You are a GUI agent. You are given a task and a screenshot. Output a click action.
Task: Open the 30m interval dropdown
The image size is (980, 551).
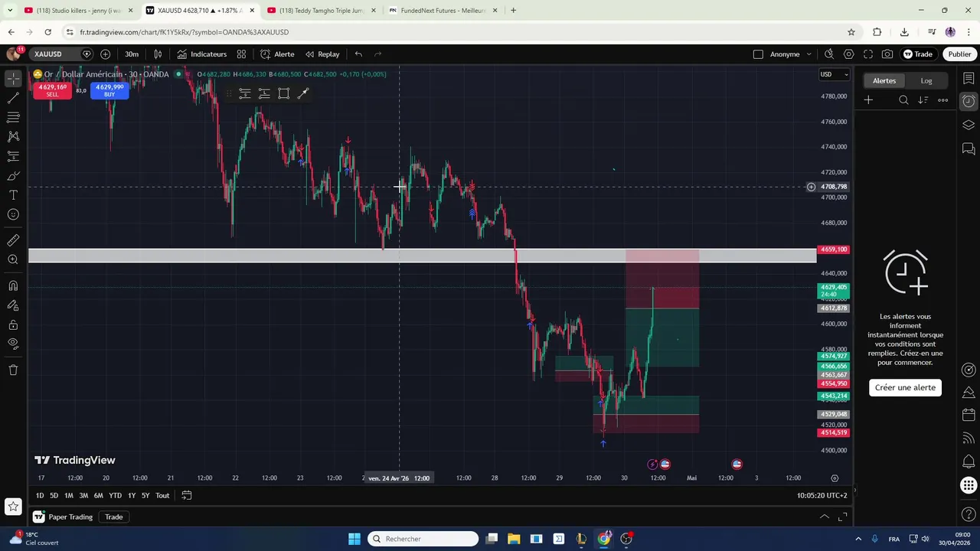pos(132,54)
